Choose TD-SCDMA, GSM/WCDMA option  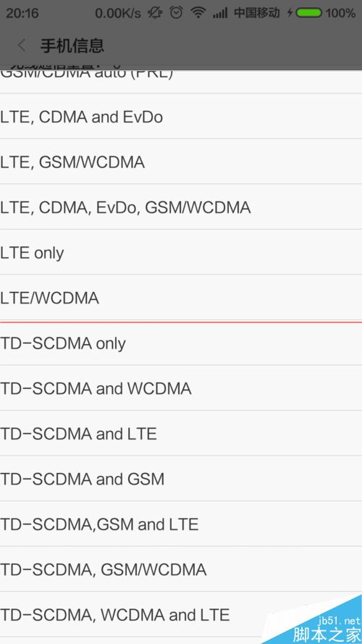[181, 569]
